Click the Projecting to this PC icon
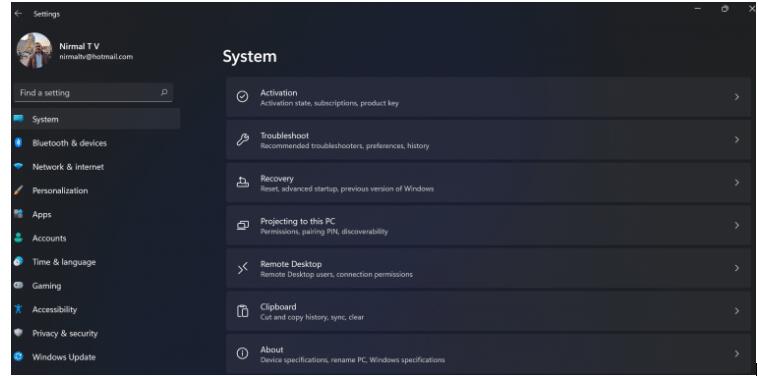The height and width of the screenshot is (376, 758). (242, 225)
